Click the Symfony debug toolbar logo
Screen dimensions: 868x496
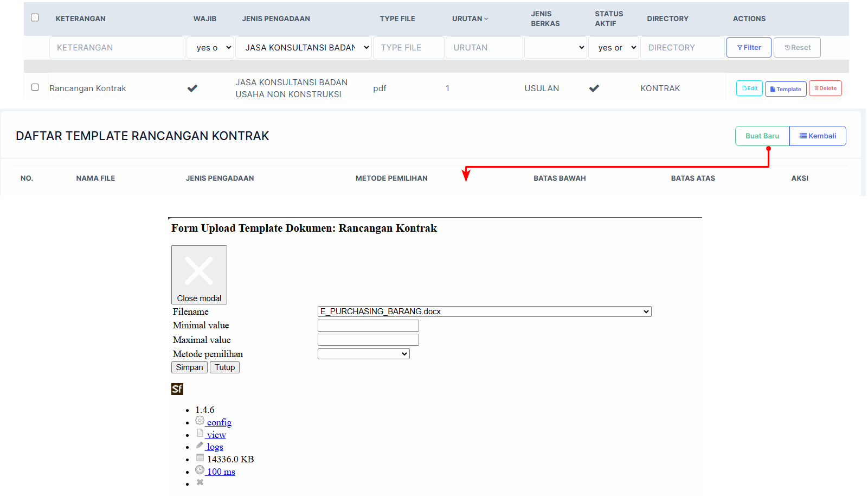point(177,389)
